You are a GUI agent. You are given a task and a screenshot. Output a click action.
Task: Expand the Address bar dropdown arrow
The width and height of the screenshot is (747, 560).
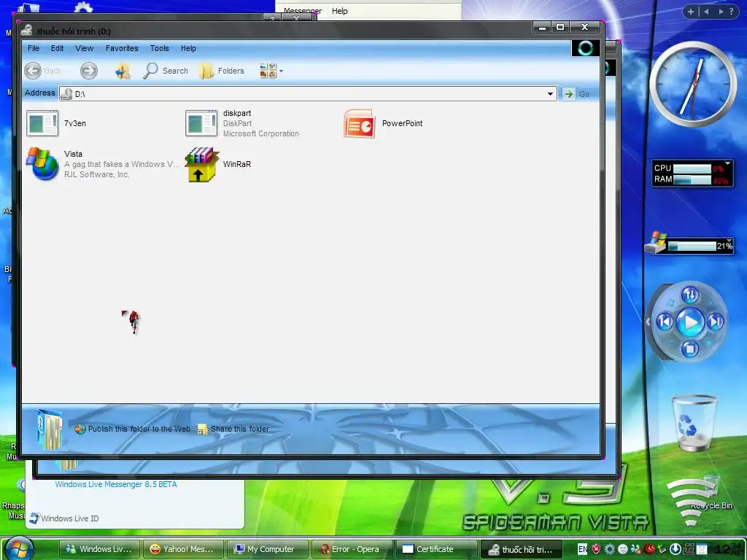point(550,94)
